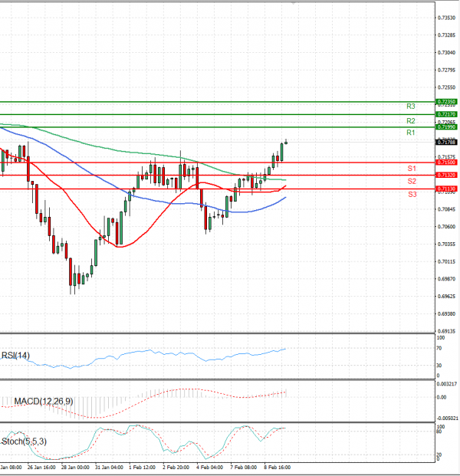The height and width of the screenshot is (476, 460).
Task: Click the 2 Feb 20:00 time label
Action: click(176, 468)
